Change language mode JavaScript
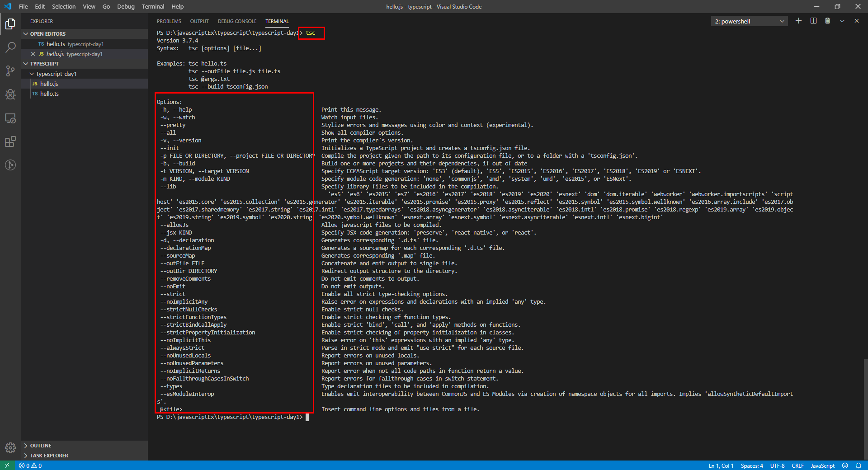Screen dimensions: 868x470 (x=823, y=465)
